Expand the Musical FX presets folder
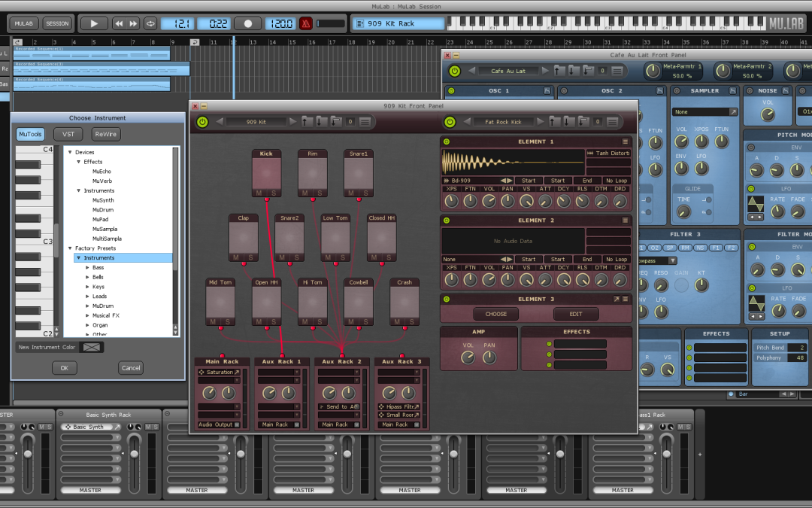The width and height of the screenshot is (812, 508). click(87, 315)
